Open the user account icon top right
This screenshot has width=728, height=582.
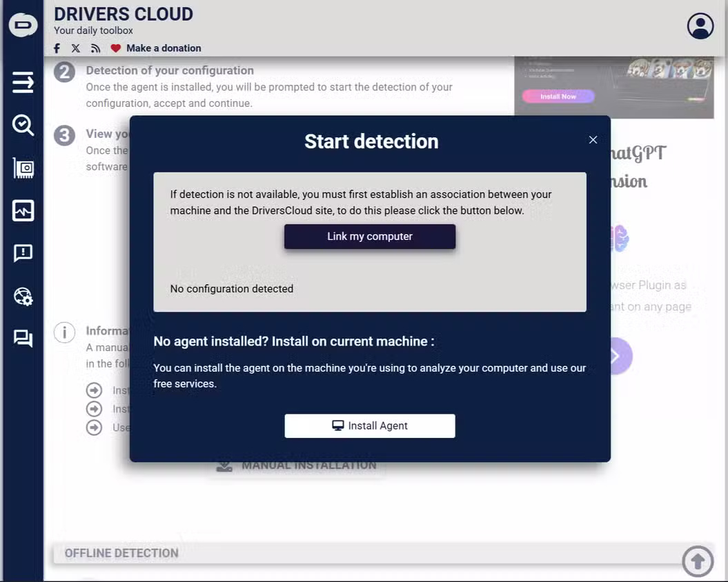click(x=700, y=26)
